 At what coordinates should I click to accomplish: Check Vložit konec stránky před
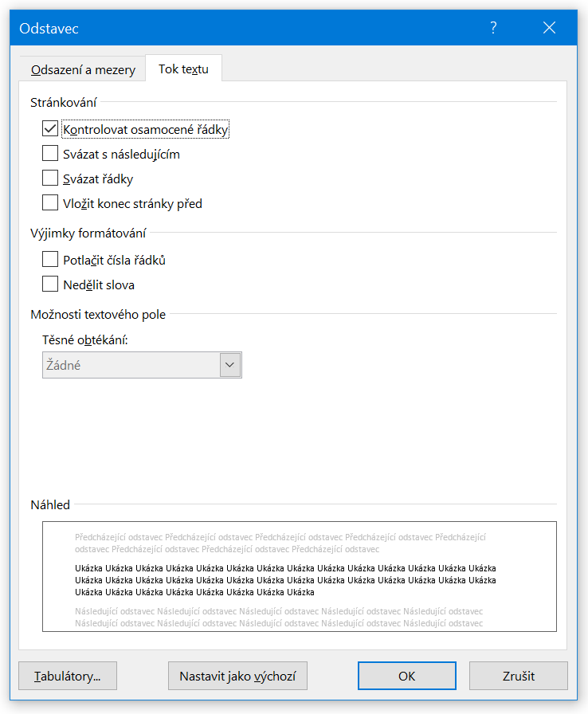click(50, 203)
